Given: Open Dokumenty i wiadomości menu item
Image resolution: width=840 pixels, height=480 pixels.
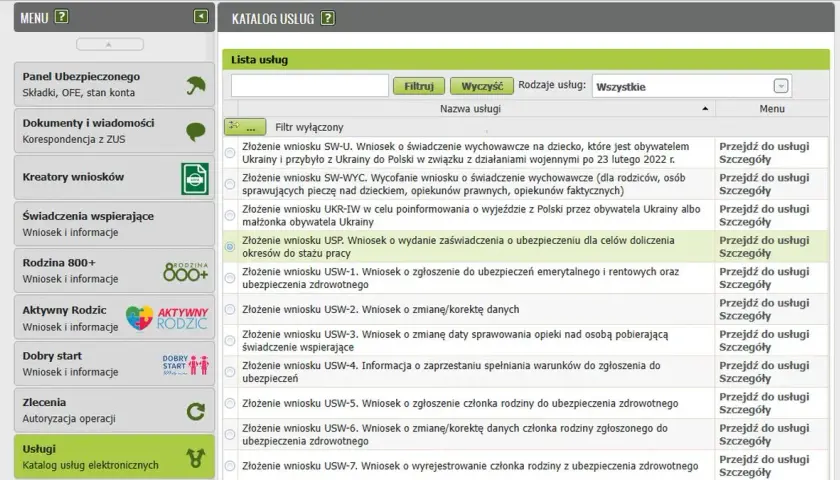Looking at the screenshot, I should [x=114, y=131].
